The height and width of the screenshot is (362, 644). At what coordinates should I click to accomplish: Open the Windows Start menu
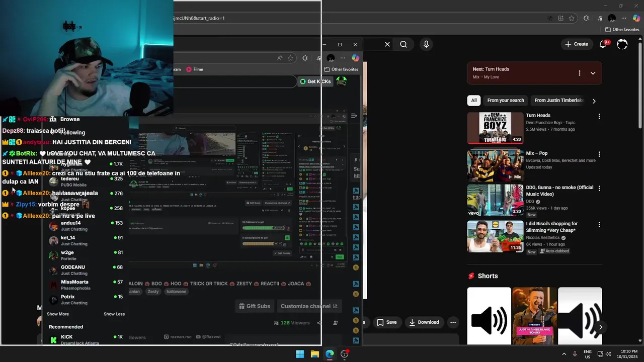300,354
